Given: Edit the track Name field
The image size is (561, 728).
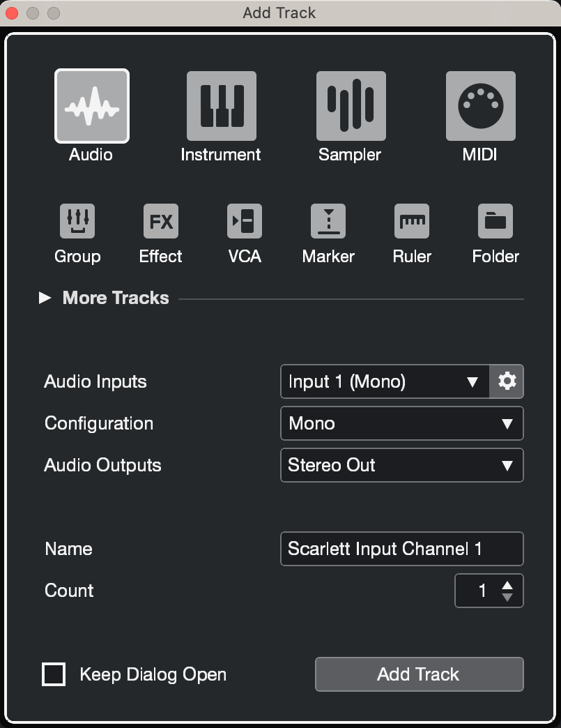Looking at the screenshot, I should click(x=401, y=549).
